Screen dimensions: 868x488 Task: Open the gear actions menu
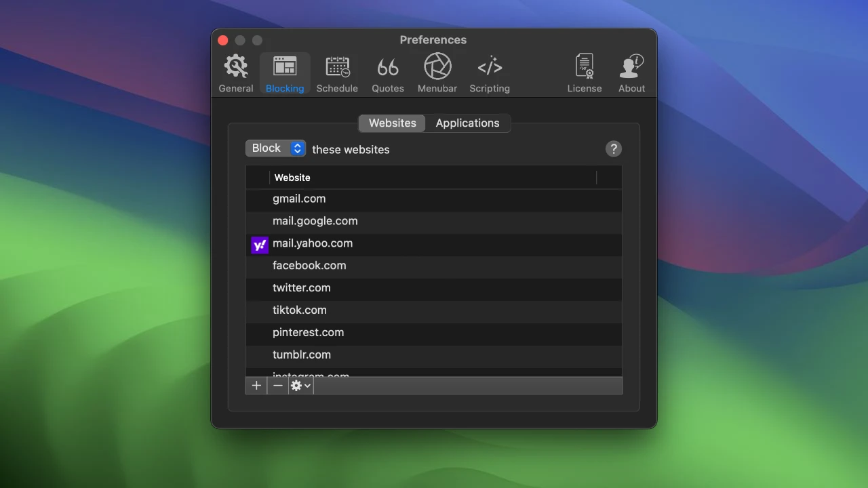[300, 386]
